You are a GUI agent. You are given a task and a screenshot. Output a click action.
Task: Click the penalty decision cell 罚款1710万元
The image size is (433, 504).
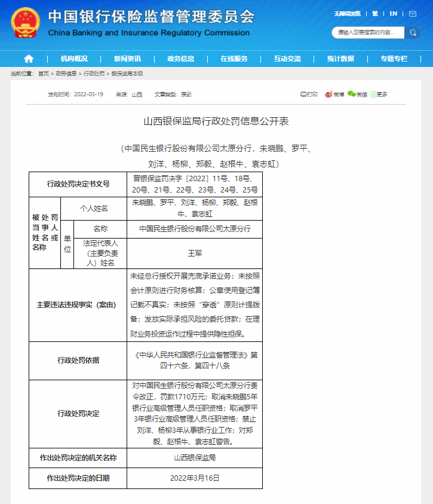click(x=195, y=414)
